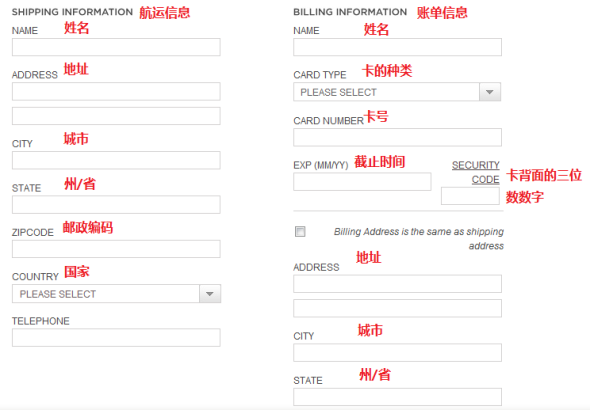This screenshot has width=590, height=410.
Task: Check billing address same as shipping checkbox
Action: tap(300, 231)
